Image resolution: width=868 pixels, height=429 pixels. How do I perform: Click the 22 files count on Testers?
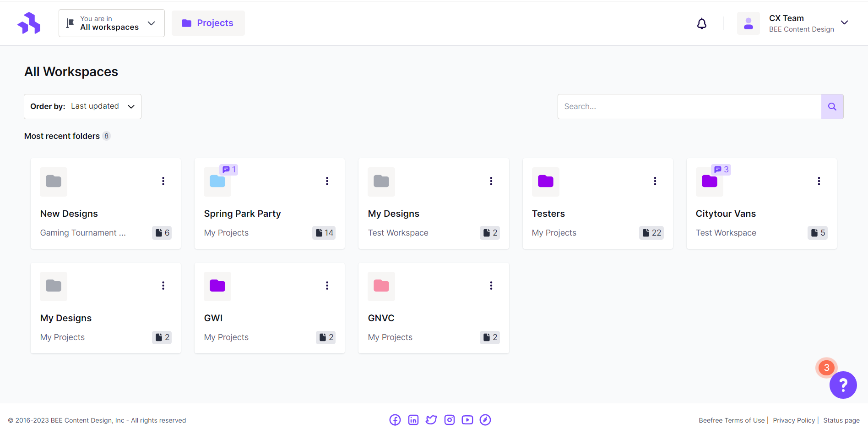651,233
